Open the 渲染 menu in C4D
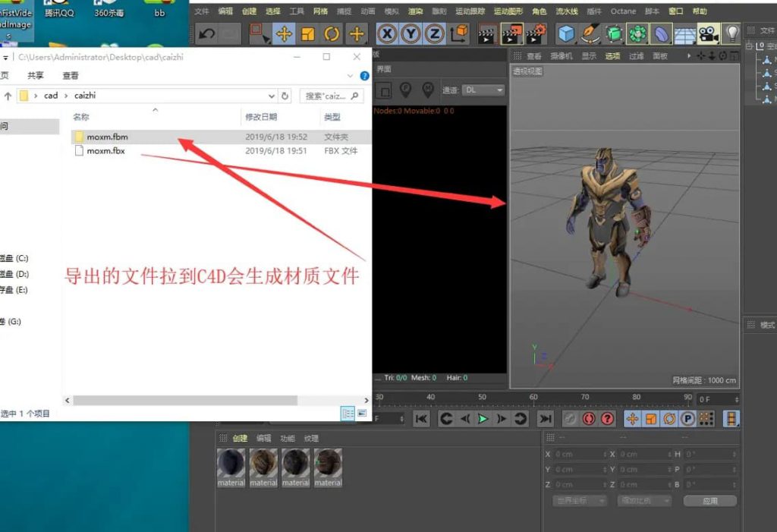This screenshot has height=532, width=777. point(415,11)
